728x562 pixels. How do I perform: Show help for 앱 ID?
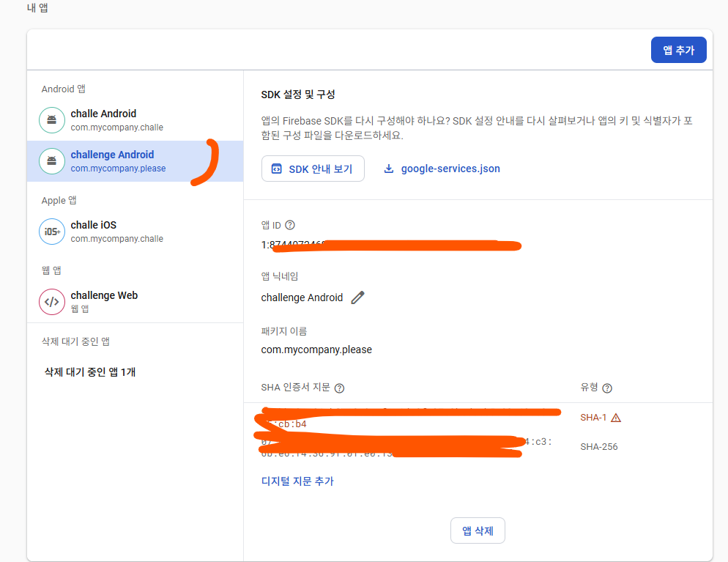[x=290, y=225]
